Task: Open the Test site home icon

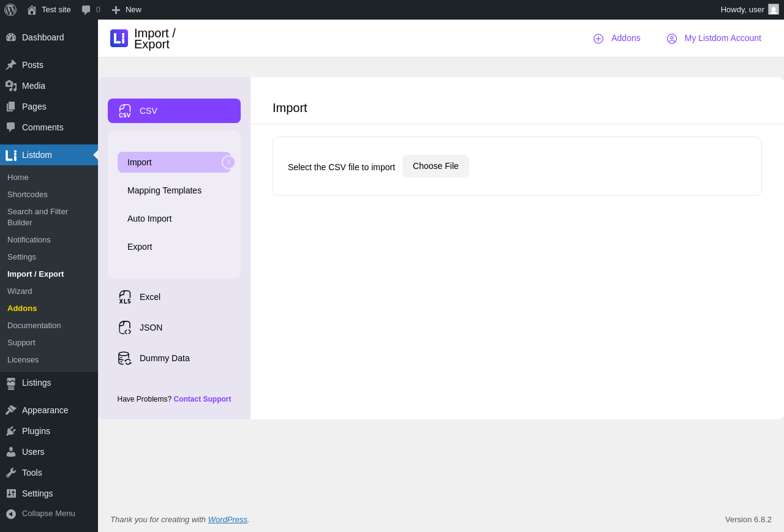Action: [x=32, y=10]
